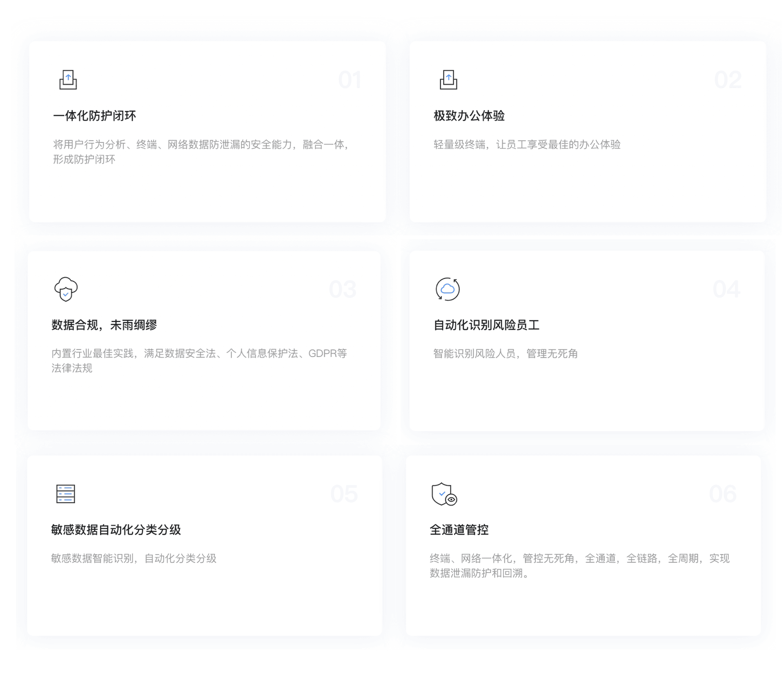Select the heading 自动化识别风险员工
784x673 pixels.
(x=486, y=325)
